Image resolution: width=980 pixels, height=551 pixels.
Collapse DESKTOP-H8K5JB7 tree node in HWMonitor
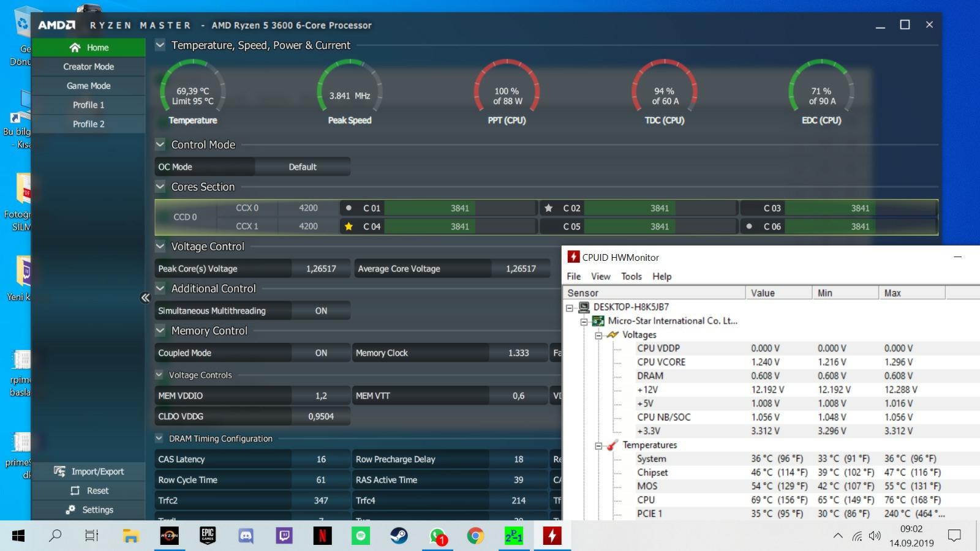click(570, 308)
